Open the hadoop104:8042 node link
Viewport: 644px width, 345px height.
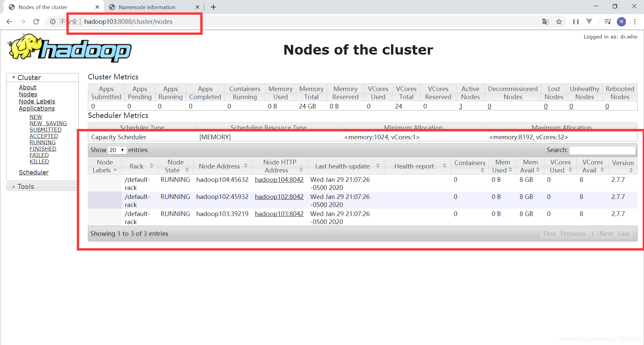click(x=279, y=180)
